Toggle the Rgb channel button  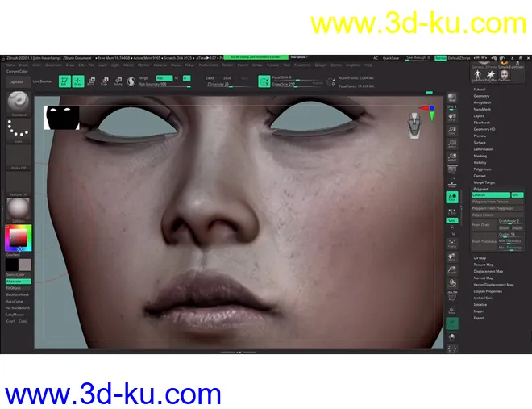point(164,78)
